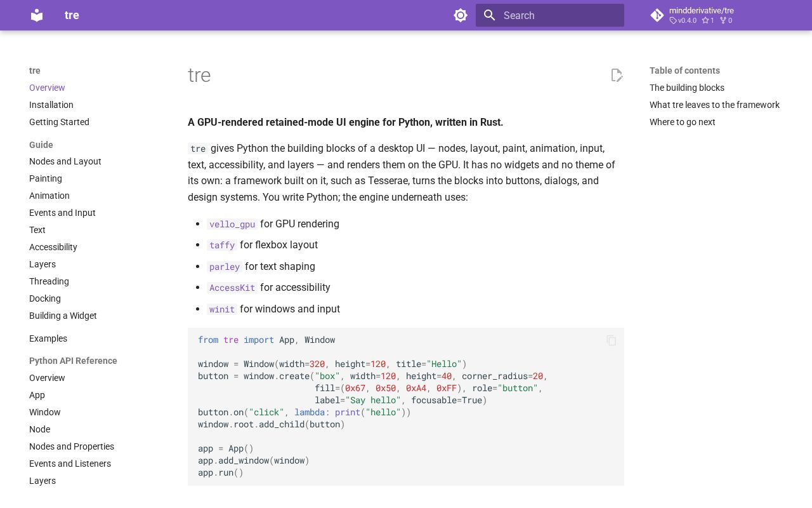
Task: Open Events and Listeners reference
Action: pyautogui.click(x=70, y=464)
